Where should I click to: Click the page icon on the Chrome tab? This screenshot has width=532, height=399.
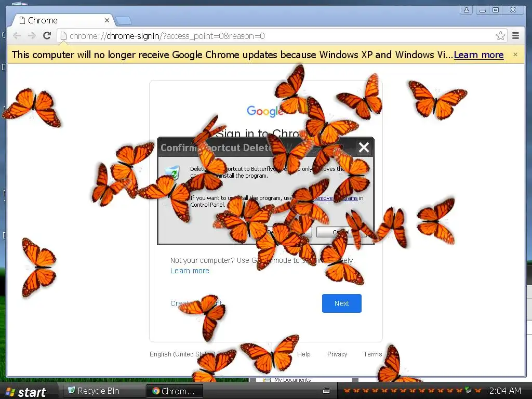22,20
